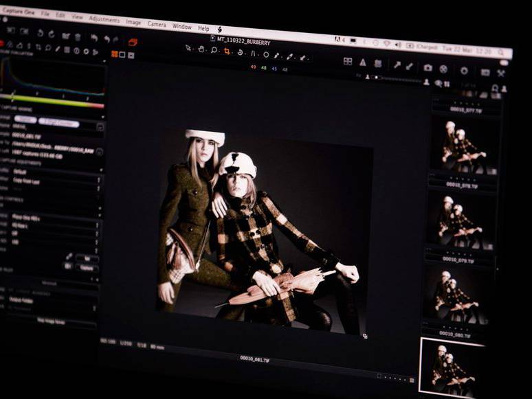The width and height of the screenshot is (532, 399).
Task: Select the orange Crop tool
Action: (227, 52)
